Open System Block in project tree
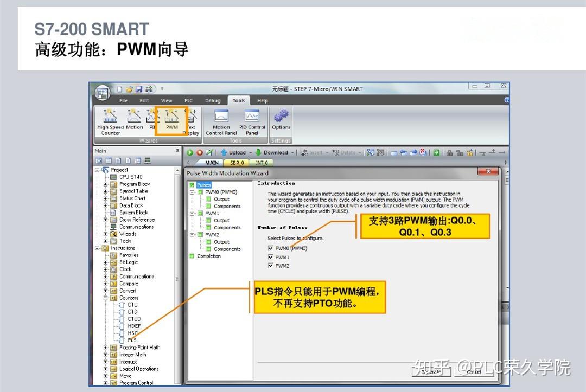The image size is (586, 392). [x=133, y=213]
